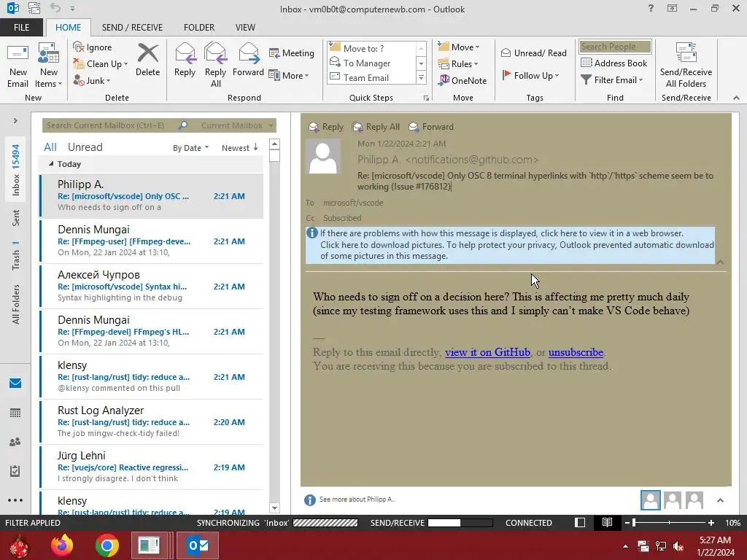Open the By Date sort dropdown
Viewport: 747px width, 560px height.
click(190, 148)
